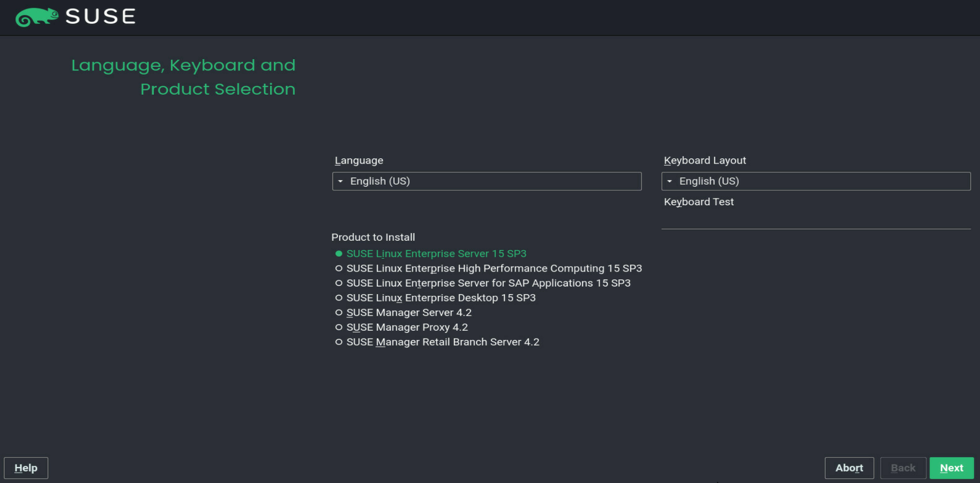The image size is (980, 483).
Task: Click the Back button
Action: (x=903, y=468)
